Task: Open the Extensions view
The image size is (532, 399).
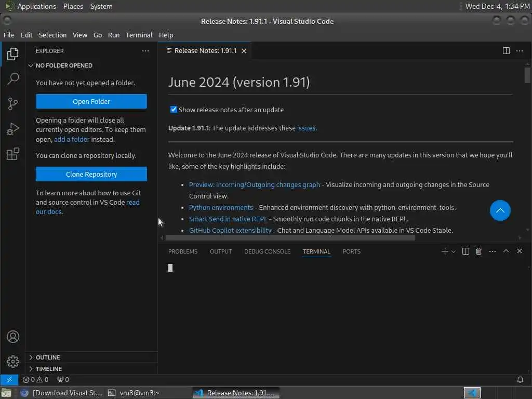Action: coord(12,154)
